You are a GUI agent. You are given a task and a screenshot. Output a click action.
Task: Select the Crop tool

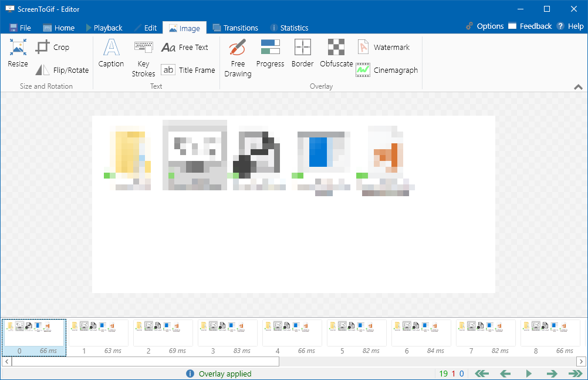[x=52, y=48]
